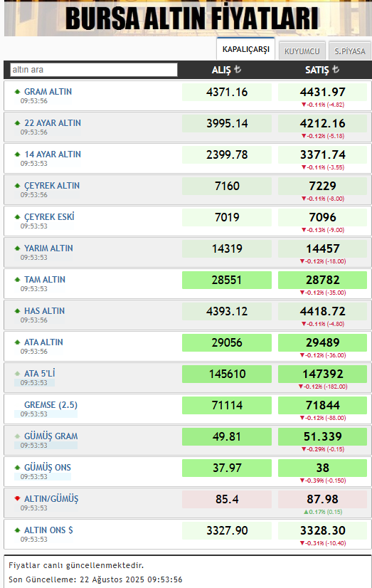
Task: Click the green arrow icon beside TAM ALTIN
Action: pos(17,279)
